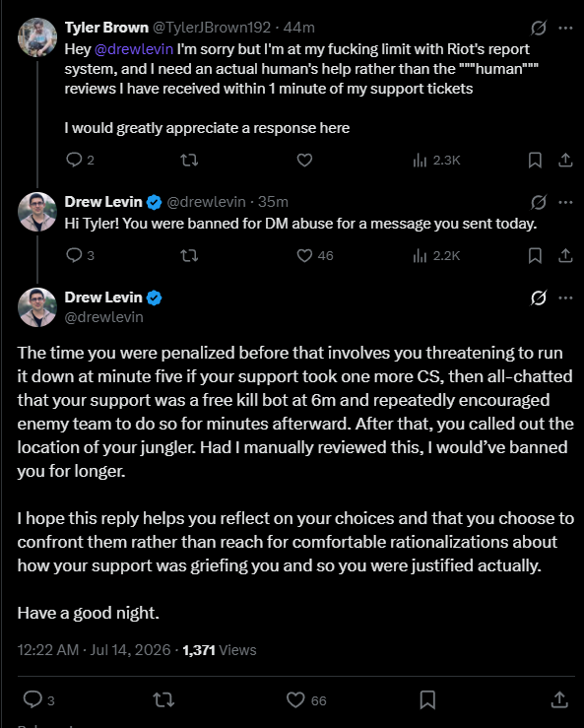Click Grok icon on main Drew Levin tweet
This screenshot has width=584, height=728.
[539, 298]
